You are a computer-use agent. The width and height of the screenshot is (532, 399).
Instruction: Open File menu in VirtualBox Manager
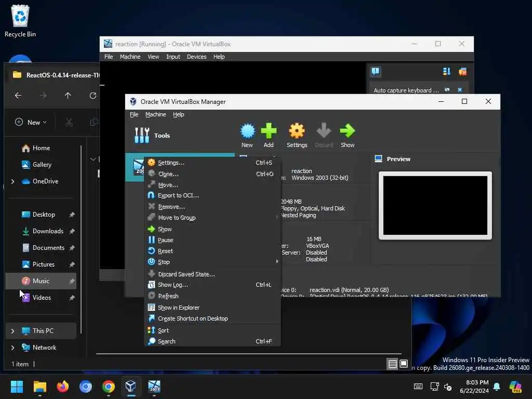(x=134, y=114)
